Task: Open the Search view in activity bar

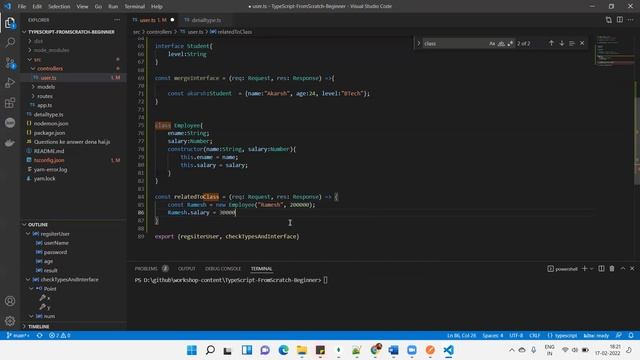Action: click(10, 42)
